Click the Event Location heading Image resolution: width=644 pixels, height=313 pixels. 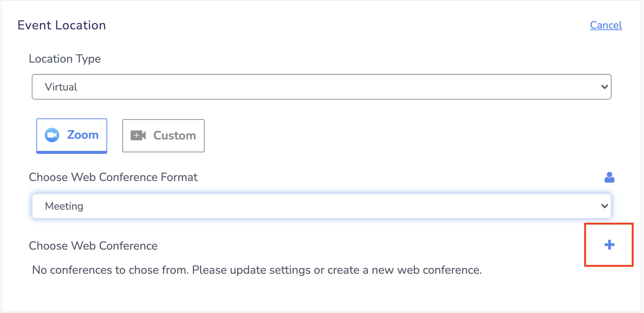click(x=62, y=25)
